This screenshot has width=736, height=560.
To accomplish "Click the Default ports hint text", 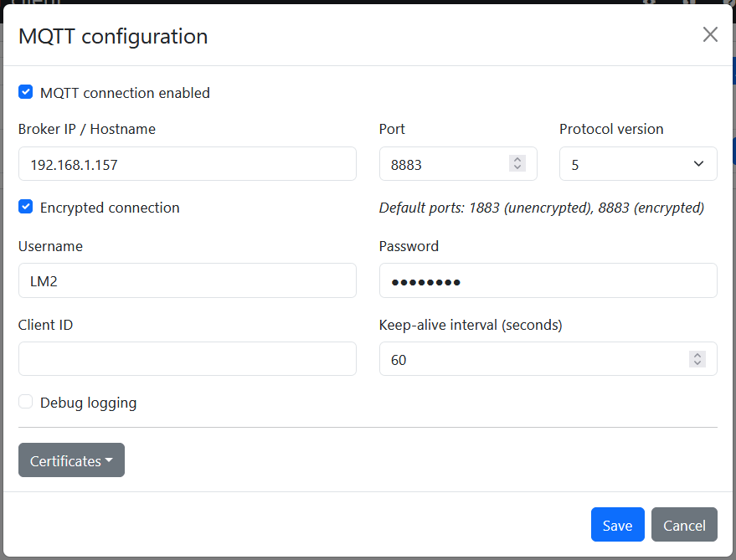I will pos(542,208).
